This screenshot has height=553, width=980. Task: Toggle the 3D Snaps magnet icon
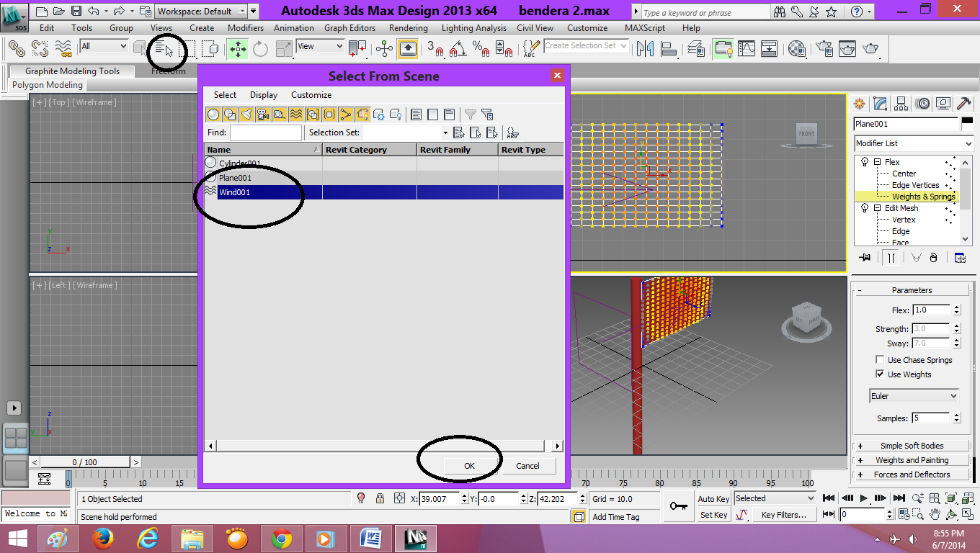435,49
